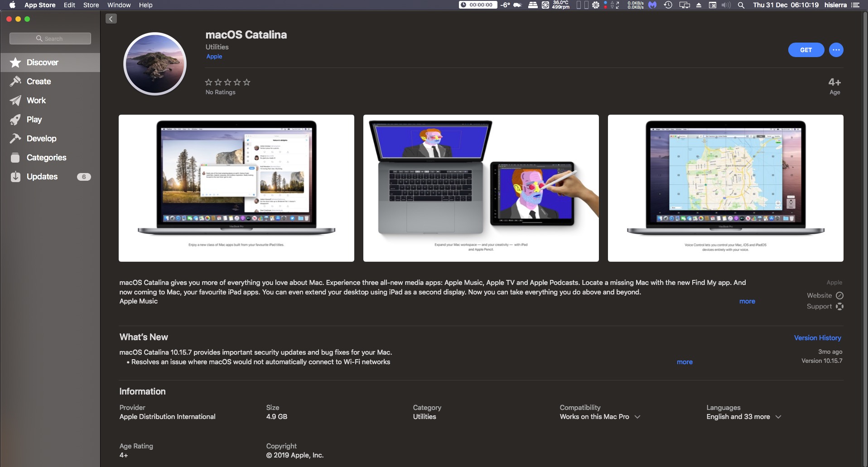The width and height of the screenshot is (868, 467).
Task: Click the Provider Apple Distribution International text
Action: pos(168,417)
